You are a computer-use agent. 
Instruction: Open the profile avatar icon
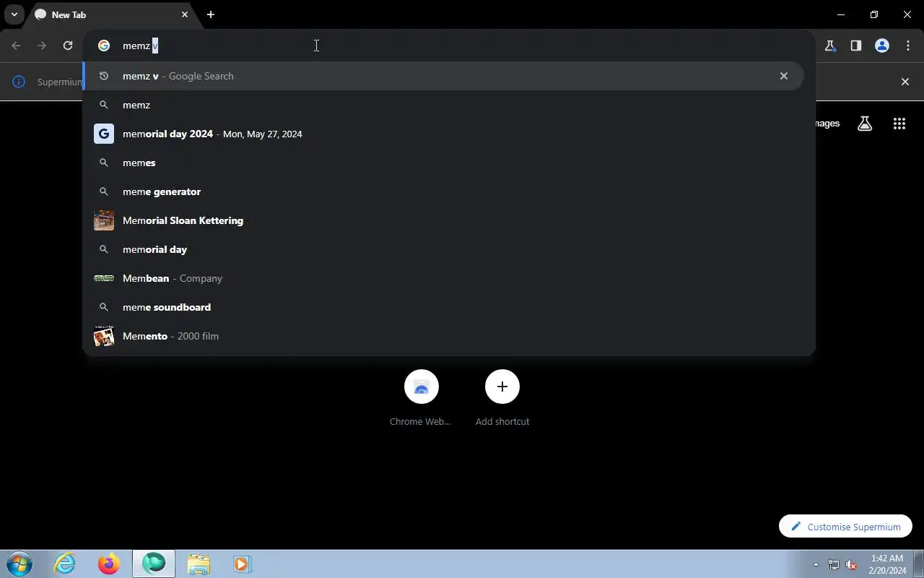pos(882,46)
